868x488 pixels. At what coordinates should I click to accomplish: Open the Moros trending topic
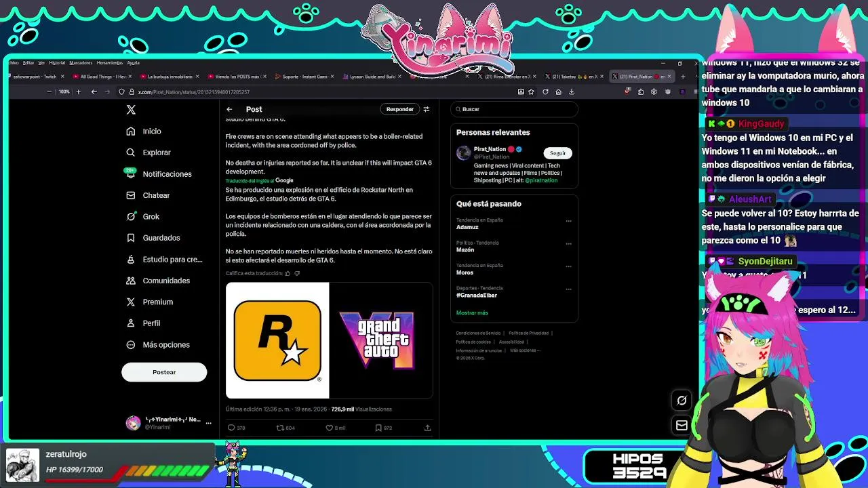(x=465, y=272)
